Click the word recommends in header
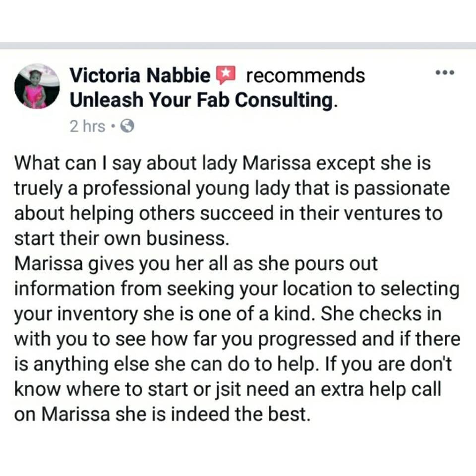 305,75
